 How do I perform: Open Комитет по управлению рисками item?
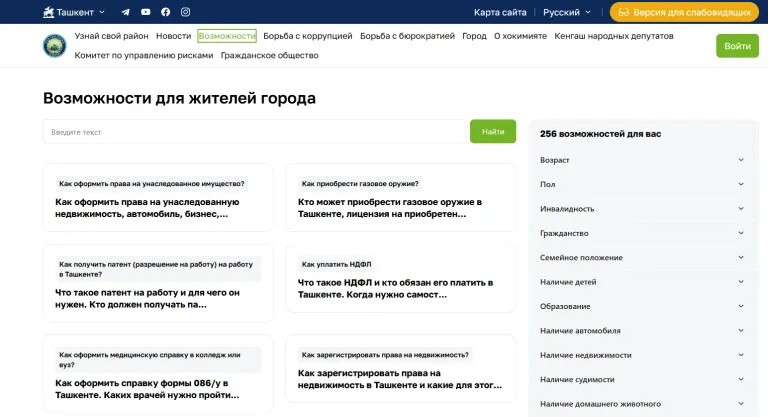[x=144, y=55]
